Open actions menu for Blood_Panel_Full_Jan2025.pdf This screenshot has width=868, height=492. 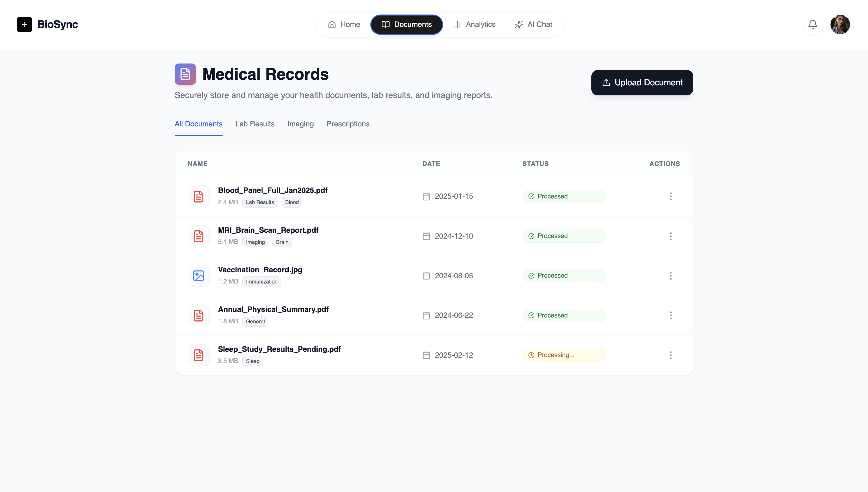click(670, 196)
